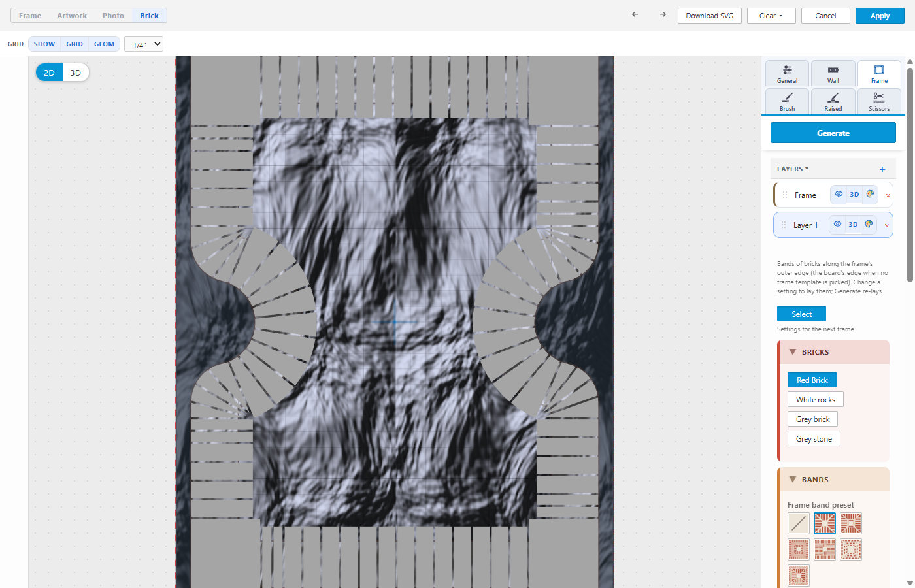Viewport: 915px width, 588px height.
Task: Switch to the Artwork tab
Action: (x=72, y=16)
